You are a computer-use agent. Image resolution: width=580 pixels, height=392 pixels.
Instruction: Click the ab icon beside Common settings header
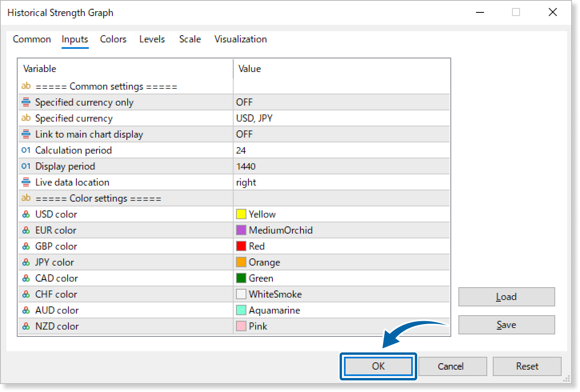coord(26,86)
